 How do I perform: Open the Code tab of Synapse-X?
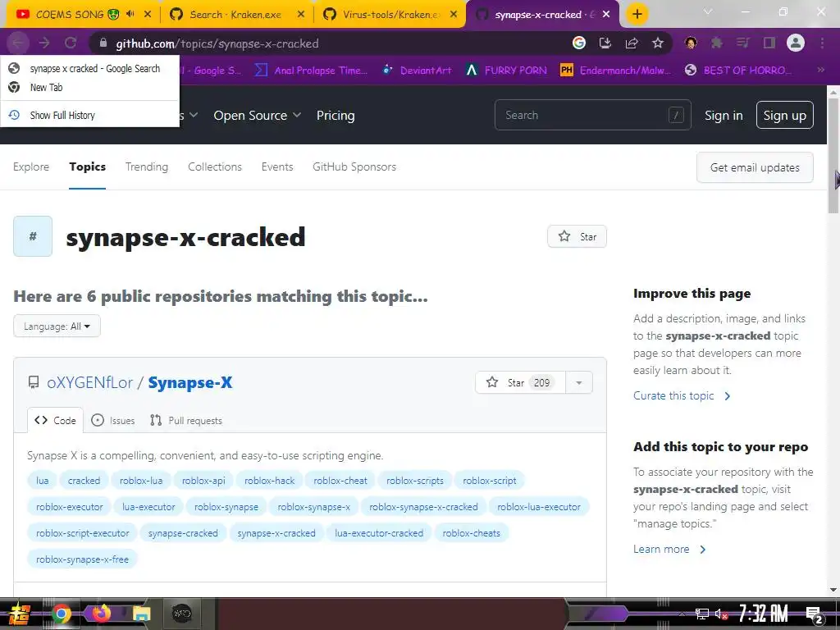(56, 421)
